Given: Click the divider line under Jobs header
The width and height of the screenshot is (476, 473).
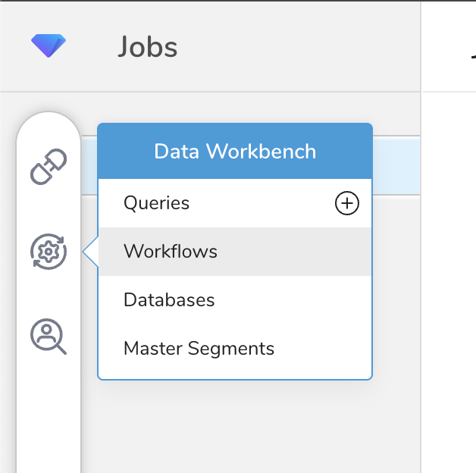Looking at the screenshot, I should (x=227, y=92).
